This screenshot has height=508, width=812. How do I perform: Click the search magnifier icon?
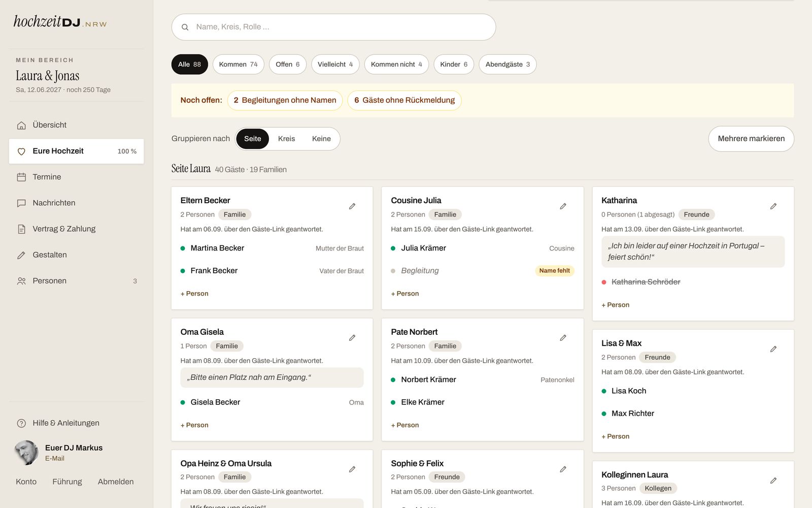click(x=185, y=27)
